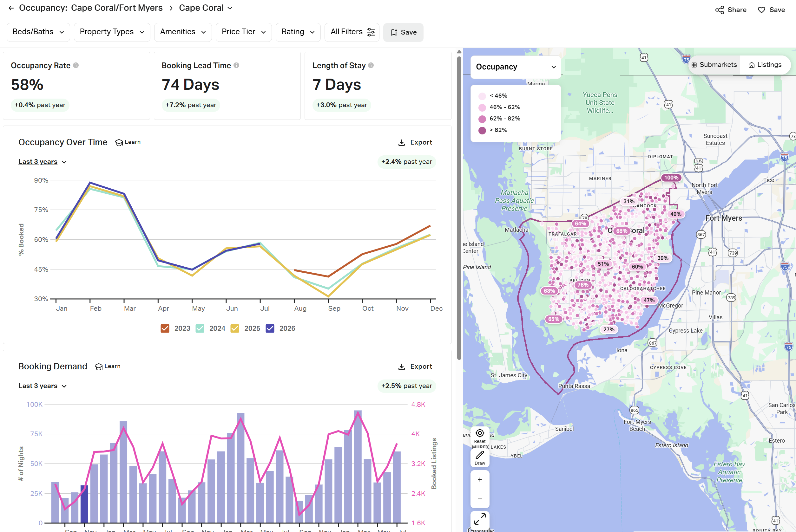Screen dimensions: 796x532
Task: Zoom out on the map
Action: [480, 498]
